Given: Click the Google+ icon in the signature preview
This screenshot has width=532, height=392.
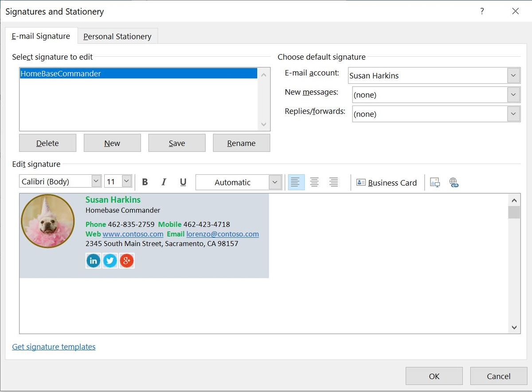Looking at the screenshot, I should 127,261.
